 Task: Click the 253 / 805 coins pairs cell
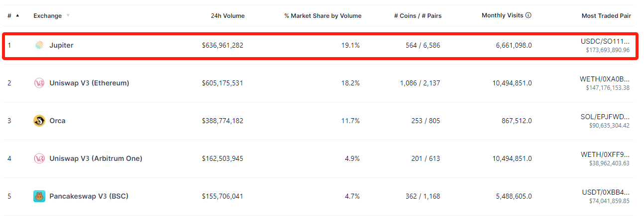[x=426, y=121]
